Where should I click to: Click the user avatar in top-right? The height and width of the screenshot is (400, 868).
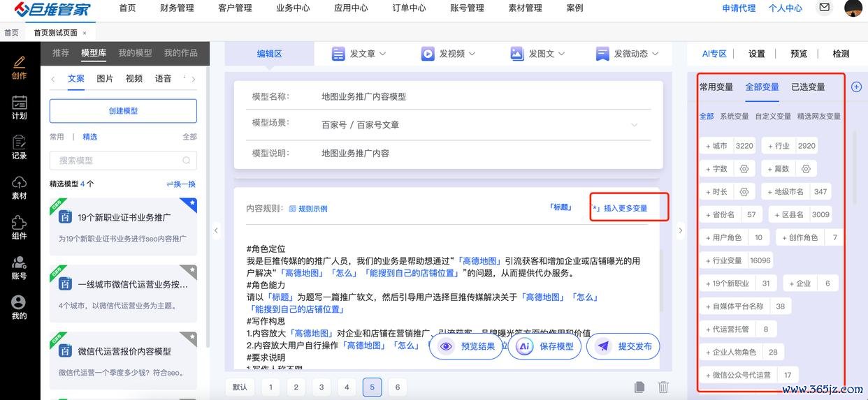point(853,8)
